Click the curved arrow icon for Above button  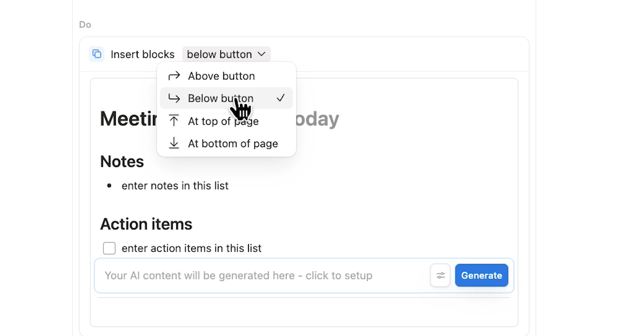click(x=174, y=75)
